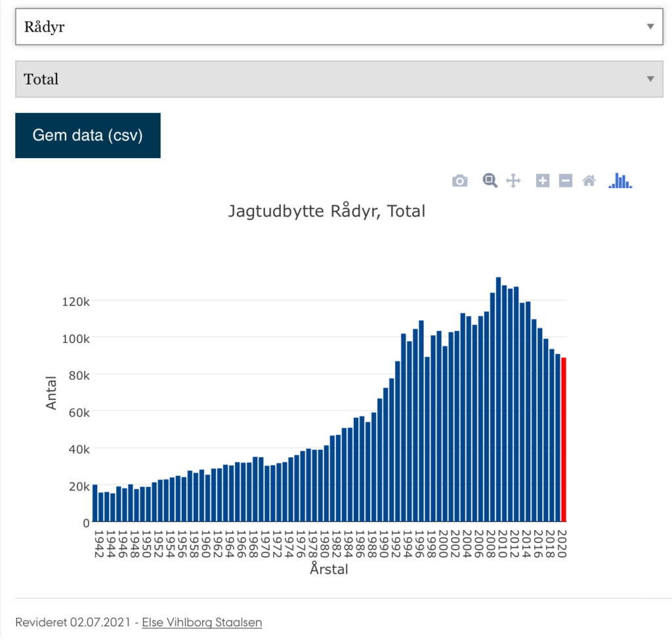672x644 pixels.
Task: Click the Årstal x-axis title
Action: coord(329,569)
